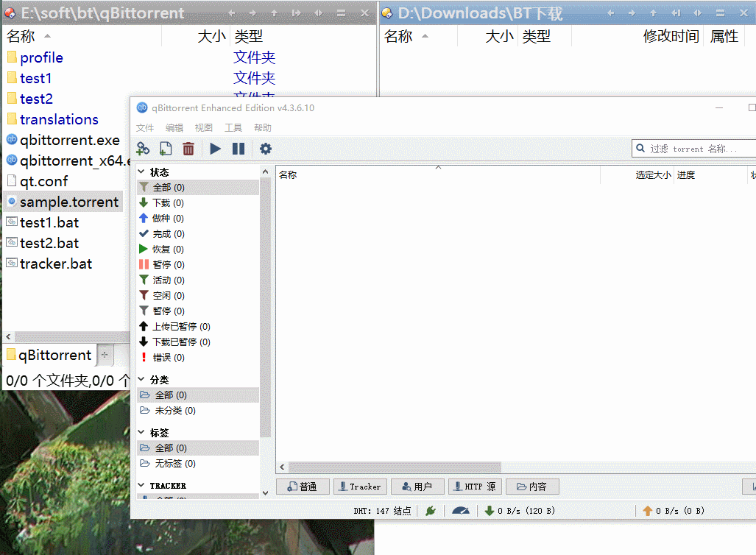Select the 活动 (0) status filter
The width and height of the screenshot is (756, 555).
coord(198,280)
